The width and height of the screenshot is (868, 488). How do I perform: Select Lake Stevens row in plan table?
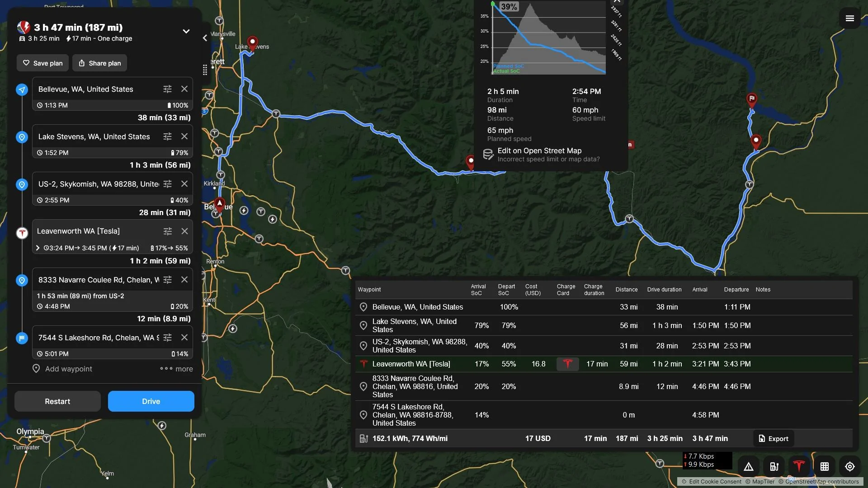[604, 325]
